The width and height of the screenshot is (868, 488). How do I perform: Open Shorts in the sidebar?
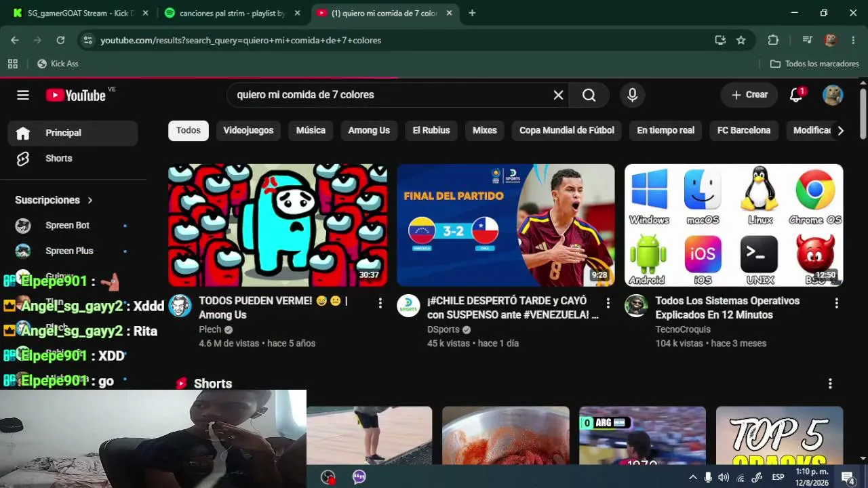coord(73,159)
